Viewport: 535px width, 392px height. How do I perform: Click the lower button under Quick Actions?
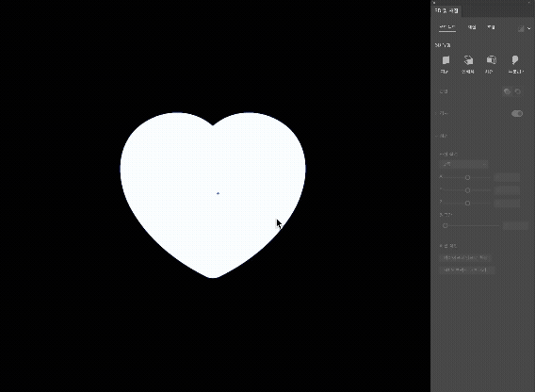pyautogui.click(x=467, y=270)
